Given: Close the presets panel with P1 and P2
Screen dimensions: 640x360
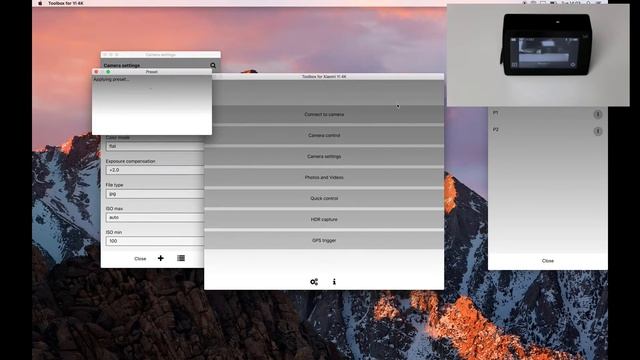Looking at the screenshot, I should click(548, 260).
